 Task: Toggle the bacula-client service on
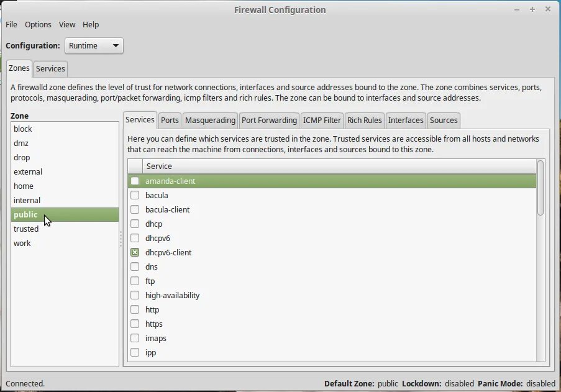[x=135, y=209]
